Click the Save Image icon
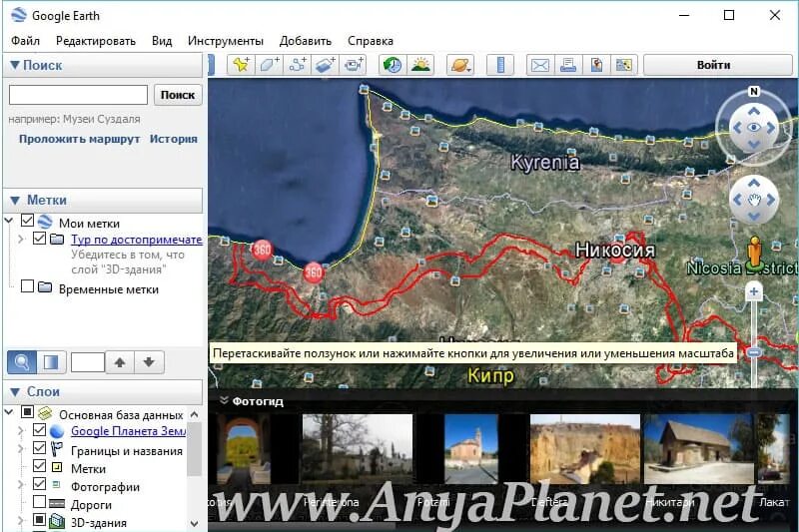799x532 pixels. [x=596, y=65]
